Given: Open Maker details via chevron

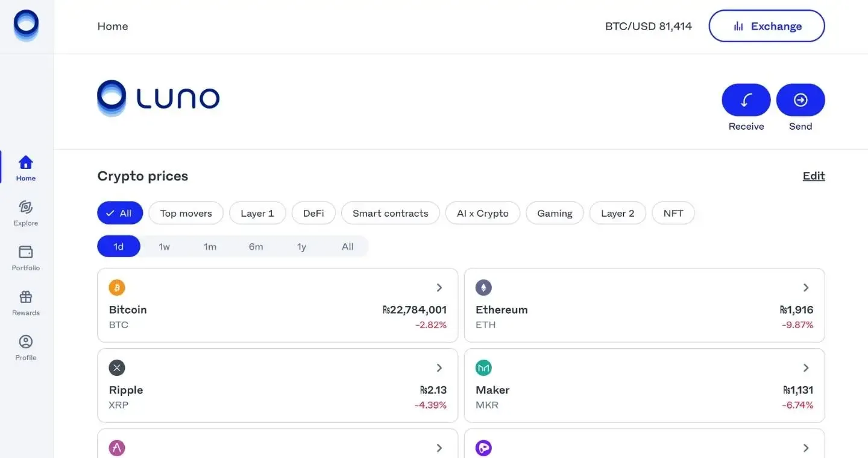Looking at the screenshot, I should point(806,368).
